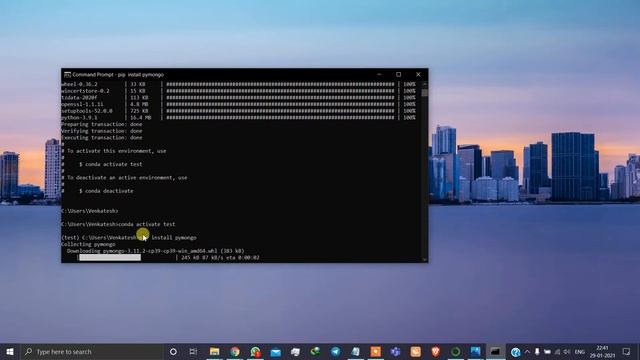This screenshot has width=640, height=360.
Task: Launch Brave browser from the taskbar
Action: point(436,351)
